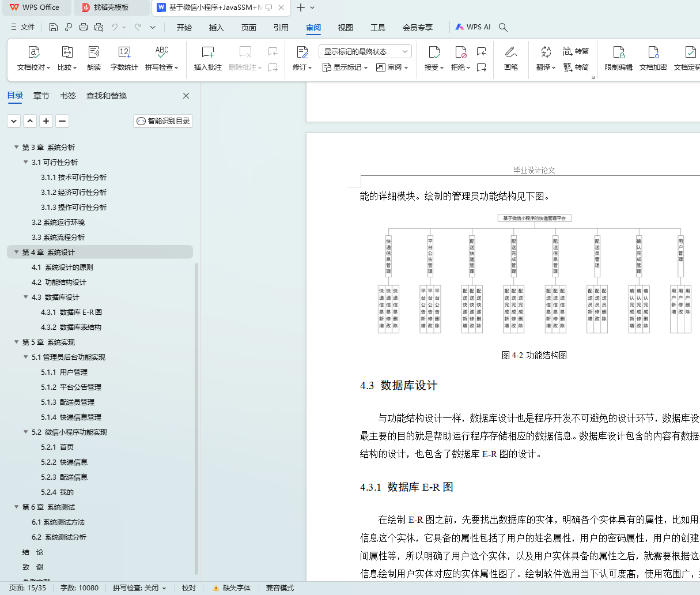Open new tab with plus button

301,7
